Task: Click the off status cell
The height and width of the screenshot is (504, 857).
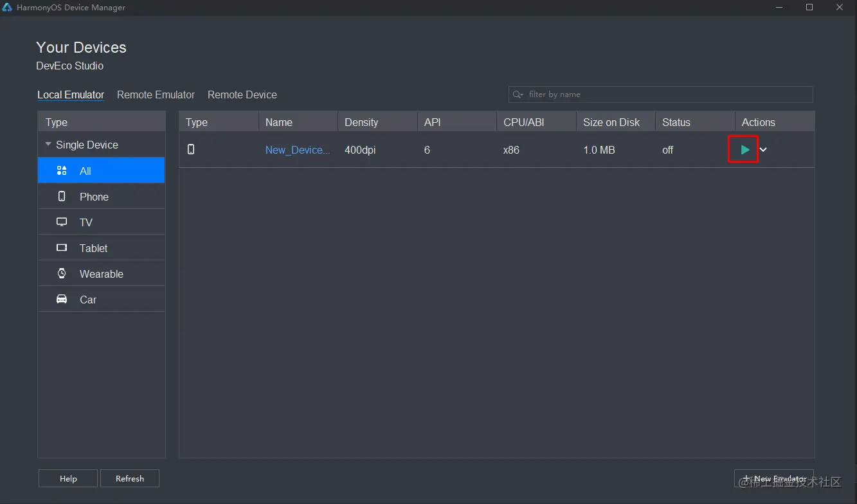Action: (x=668, y=150)
